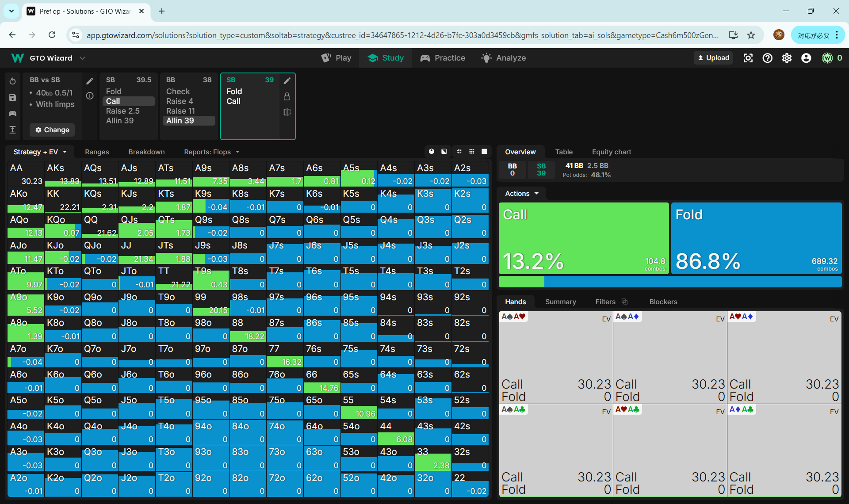The height and width of the screenshot is (504, 849).
Task: Open the Strategy + EV dropdown
Action: 40,152
